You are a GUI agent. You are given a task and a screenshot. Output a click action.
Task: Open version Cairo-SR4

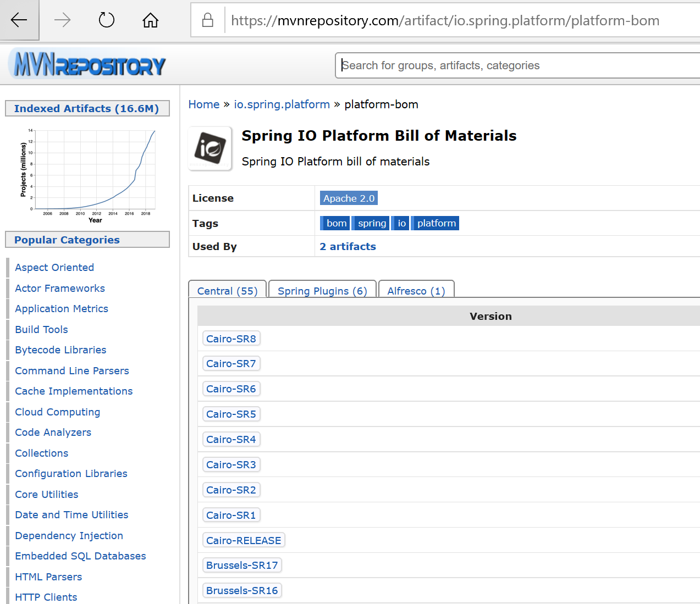coord(231,439)
